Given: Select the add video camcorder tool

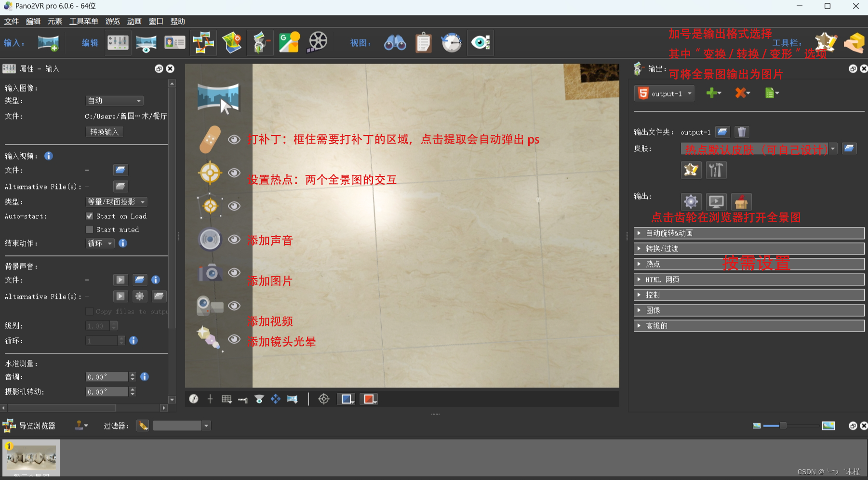Looking at the screenshot, I should 210,306.
